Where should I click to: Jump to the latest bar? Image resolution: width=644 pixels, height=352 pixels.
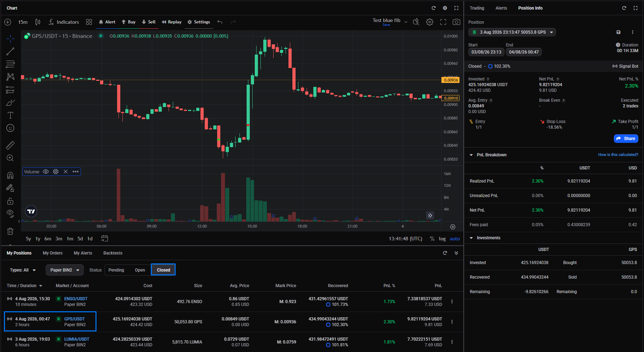click(x=430, y=215)
